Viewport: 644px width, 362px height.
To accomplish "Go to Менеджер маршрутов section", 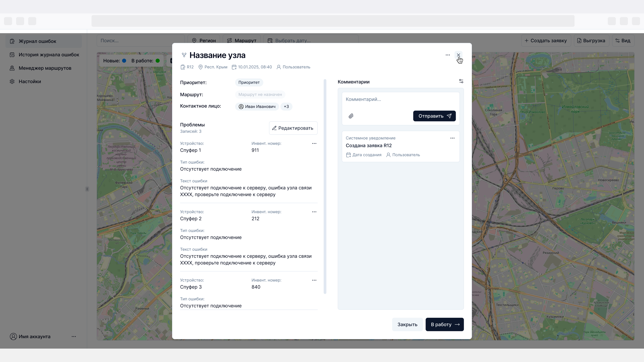I will point(45,68).
